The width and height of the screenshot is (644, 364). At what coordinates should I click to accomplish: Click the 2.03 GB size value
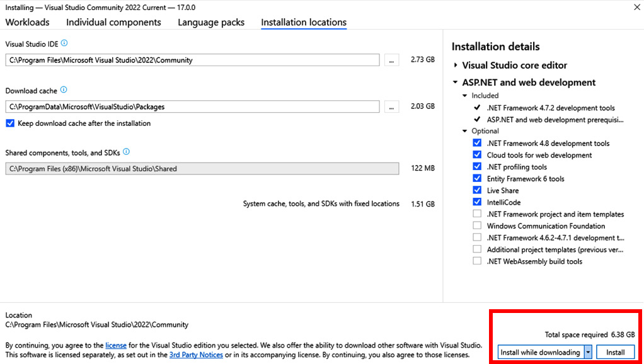point(423,106)
